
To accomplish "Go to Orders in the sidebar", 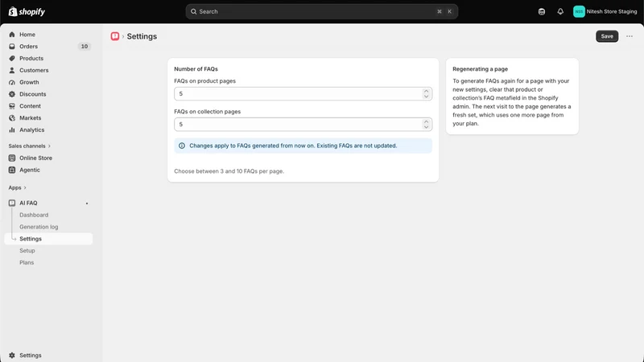I will coord(28,47).
